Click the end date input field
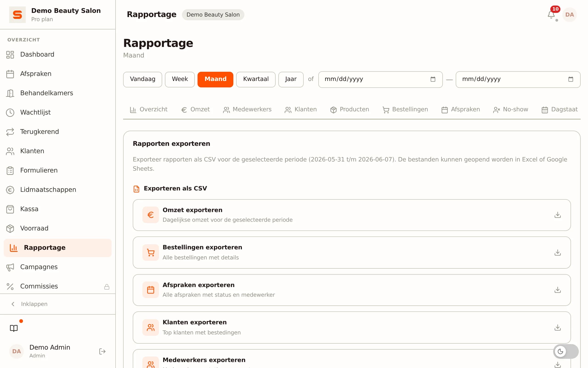This screenshot has width=588, height=368. click(518, 79)
